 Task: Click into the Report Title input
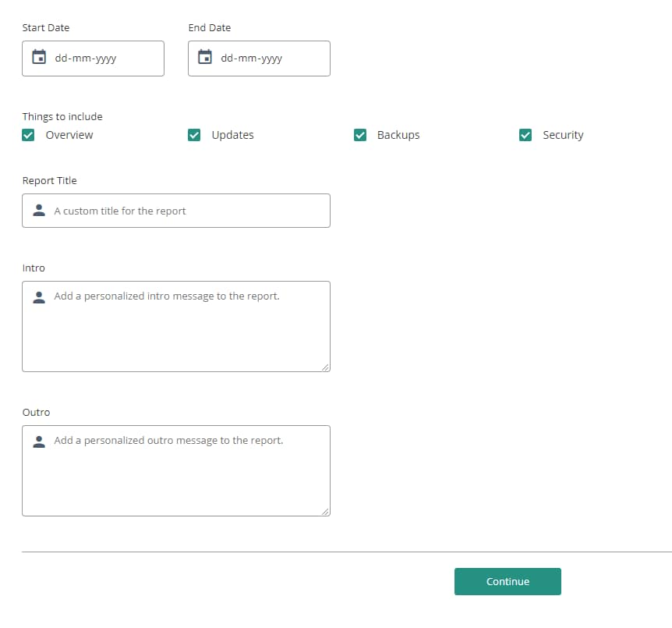click(x=176, y=211)
